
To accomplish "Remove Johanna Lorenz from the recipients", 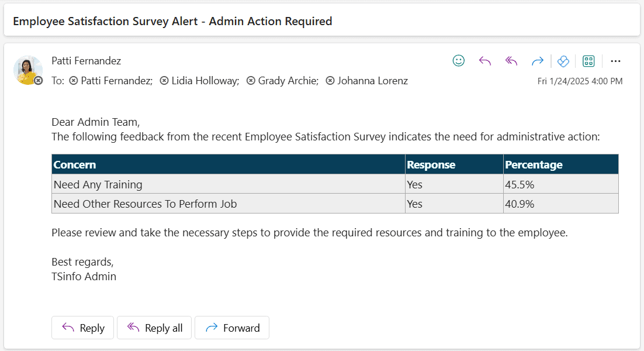I will [330, 81].
